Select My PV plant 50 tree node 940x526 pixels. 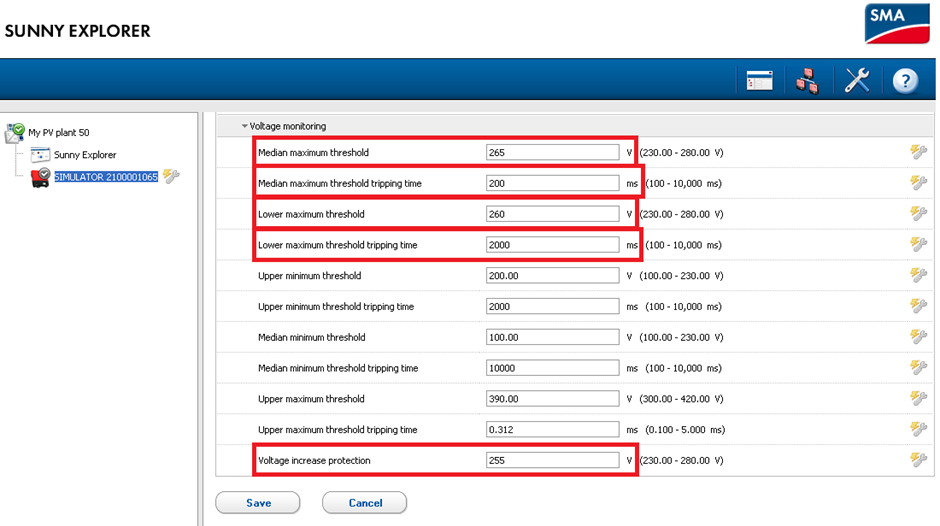pos(59,133)
